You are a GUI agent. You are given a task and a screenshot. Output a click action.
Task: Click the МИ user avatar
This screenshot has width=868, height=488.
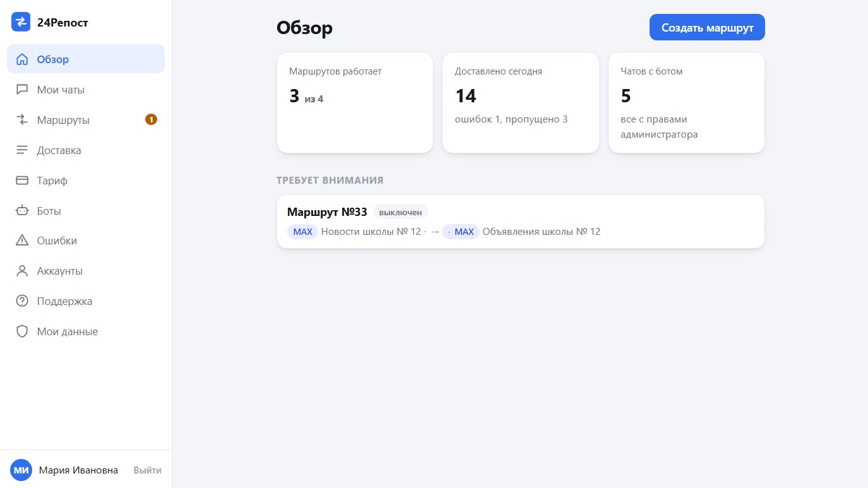pos(21,470)
